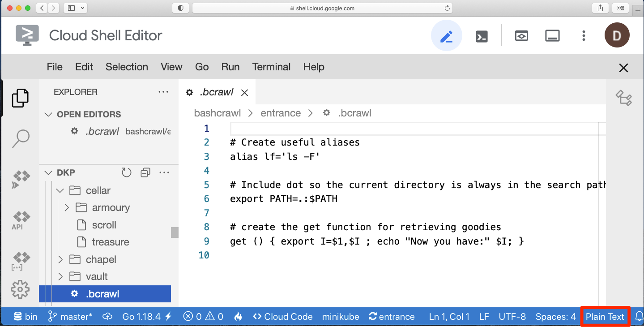Viewport: 644px width, 327px height.
Task: Select Plain Text language mode
Action: click(605, 316)
